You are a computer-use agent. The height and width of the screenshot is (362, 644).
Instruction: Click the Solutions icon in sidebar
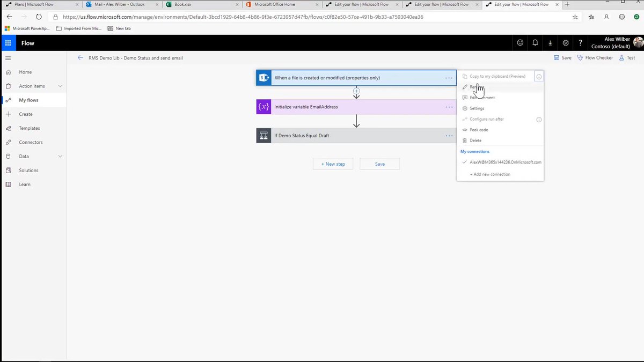pyautogui.click(x=8, y=171)
